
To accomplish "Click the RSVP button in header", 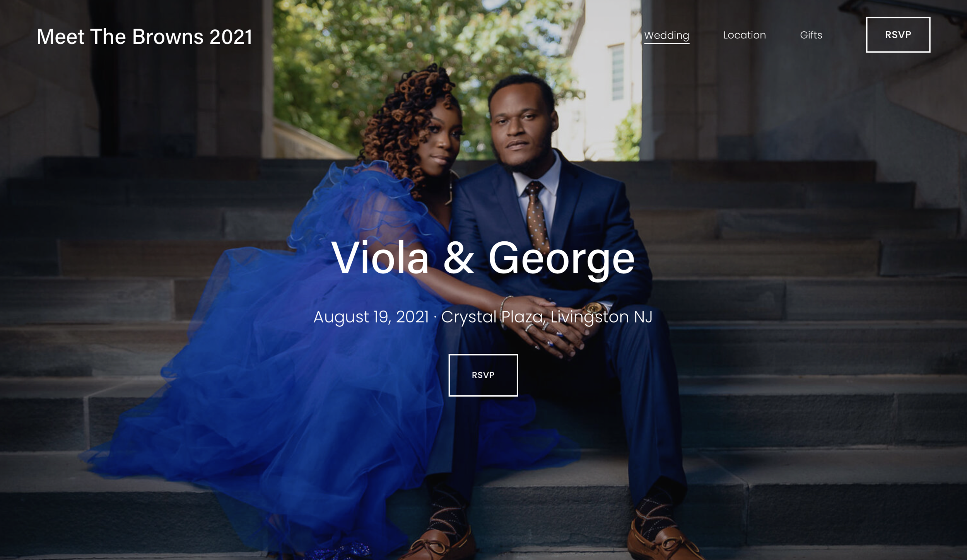I will click(x=898, y=35).
